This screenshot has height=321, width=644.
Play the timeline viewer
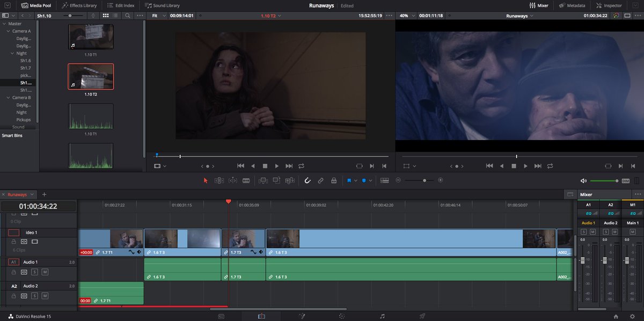click(x=526, y=166)
